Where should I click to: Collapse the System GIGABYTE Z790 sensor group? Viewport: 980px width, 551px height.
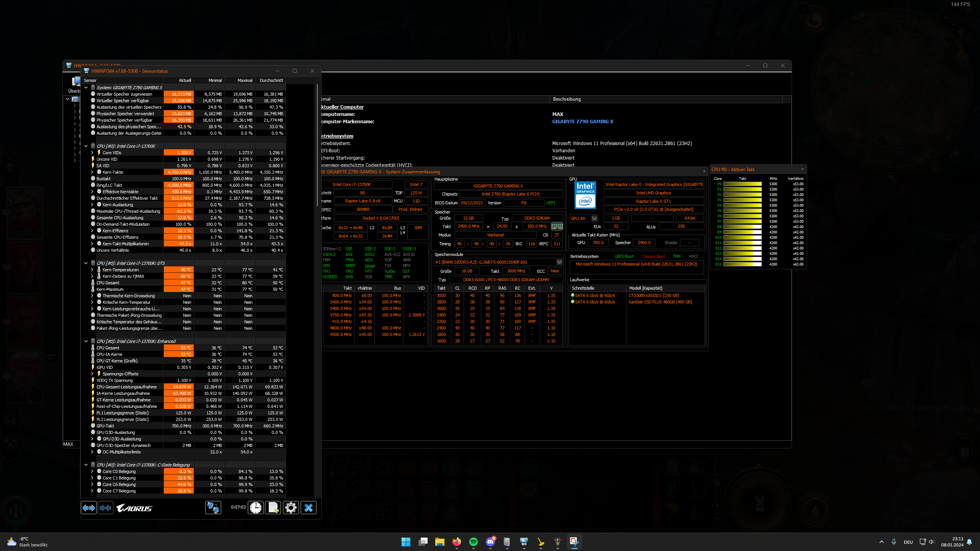point(86,88)
